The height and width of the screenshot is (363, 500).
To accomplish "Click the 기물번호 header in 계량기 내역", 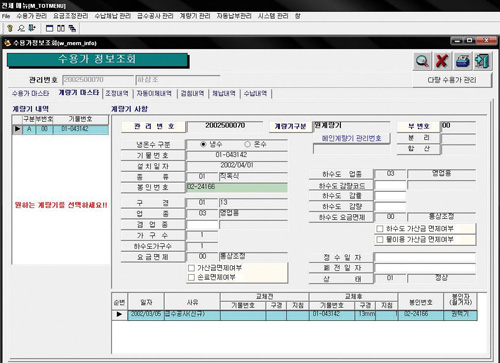I will [x=80, y=119].
